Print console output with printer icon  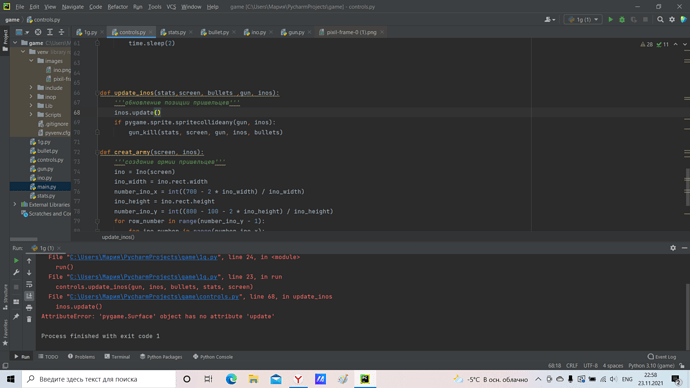[29, 307]
